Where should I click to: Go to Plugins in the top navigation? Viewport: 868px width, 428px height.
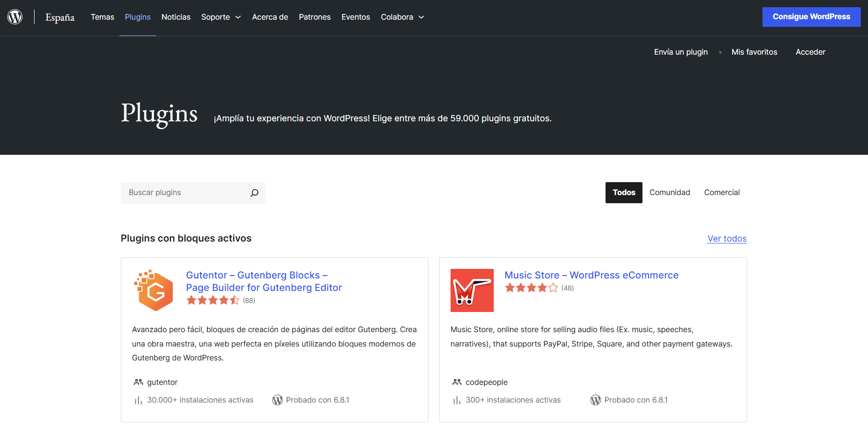pyautogui.click(x=138, y=17)
